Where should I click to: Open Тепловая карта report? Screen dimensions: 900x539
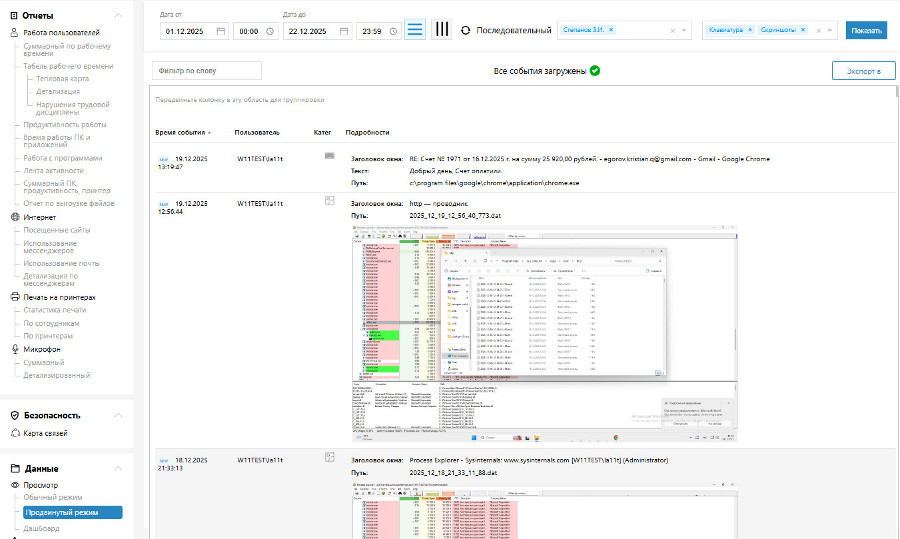pyautogui.click(x=61, y=77)
